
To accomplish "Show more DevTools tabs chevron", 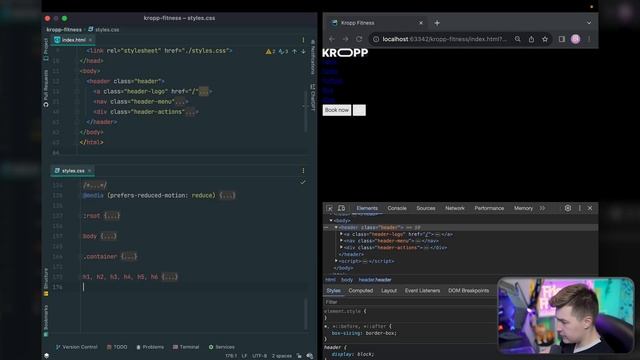I will 542,208.
